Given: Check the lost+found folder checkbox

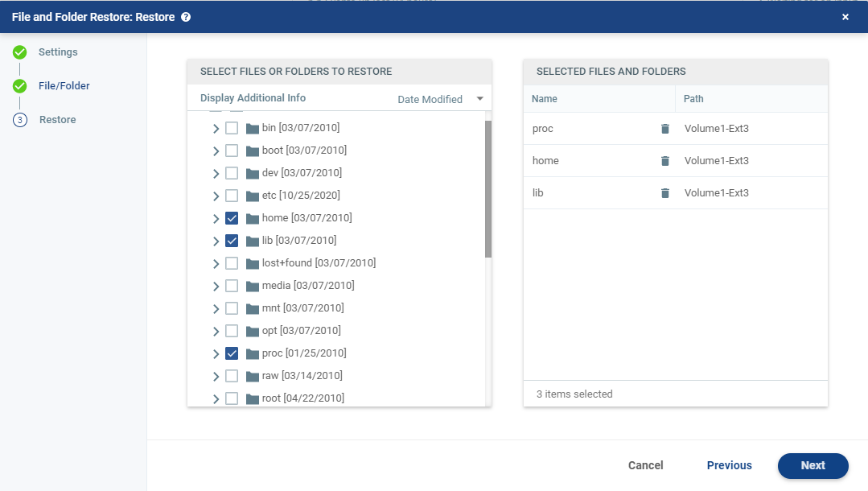Looking at the screenshot, I should [x=232, y=263].
